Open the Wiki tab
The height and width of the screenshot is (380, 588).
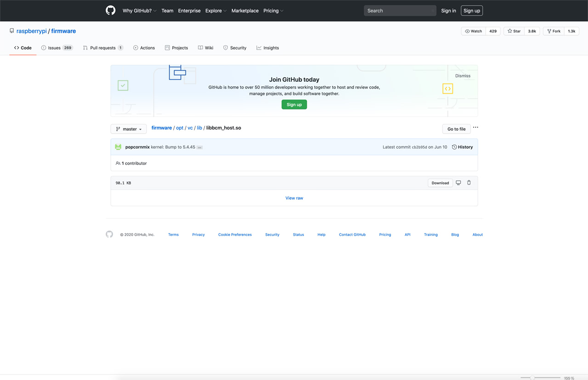click(206, 48)
